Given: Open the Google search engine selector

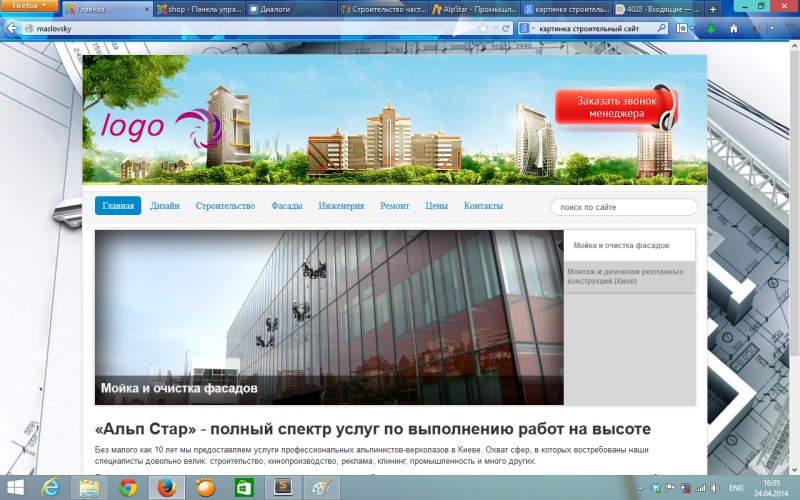Looking at the screenshot, I should tap(527, 29).
